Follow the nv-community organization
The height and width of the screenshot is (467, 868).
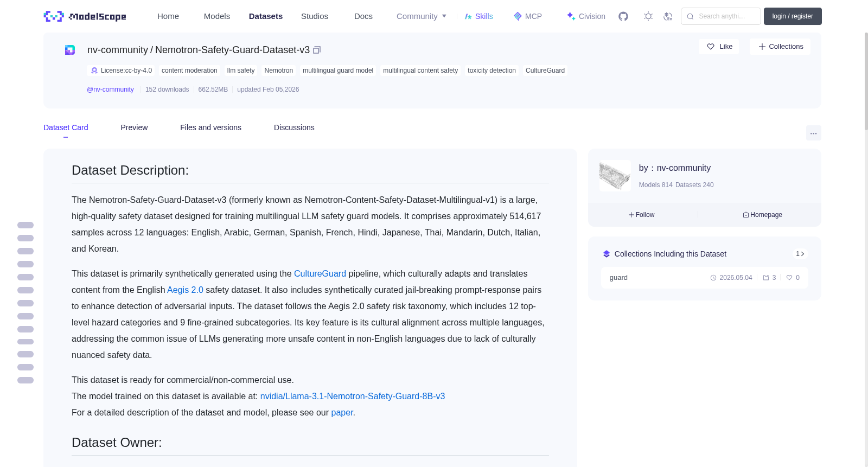pos(642,215)
